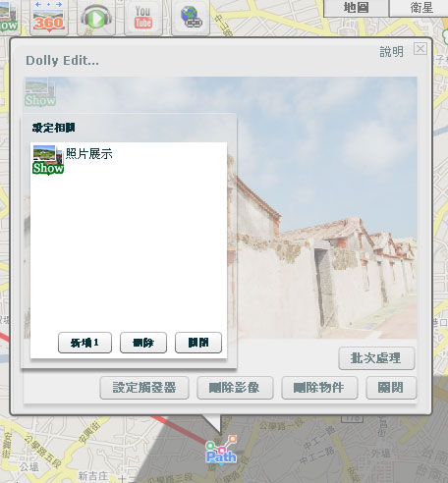Click the 360 panorama icon in toolbar
Screen dimensions: 448x483
point(49,17)
